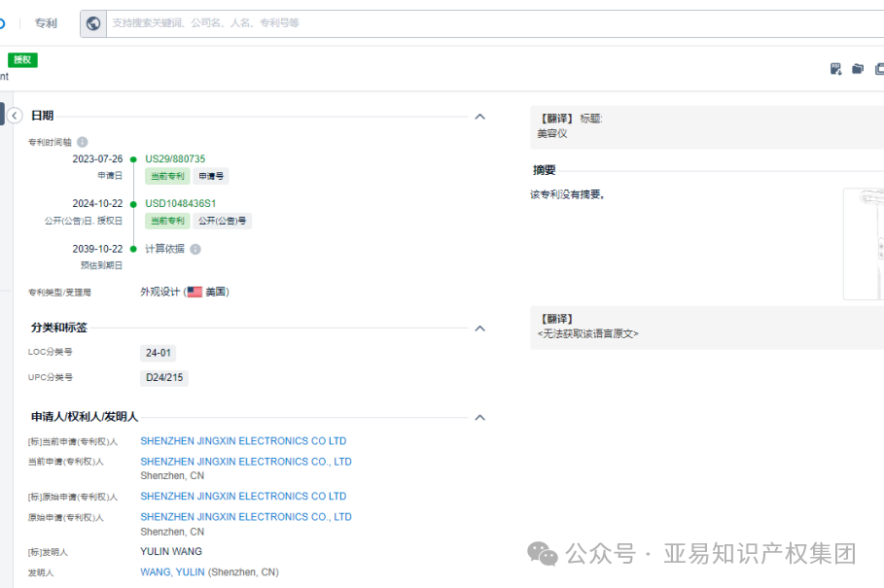
Task: Open publication number USD1048436S1
Action: (x=181, y=203)
